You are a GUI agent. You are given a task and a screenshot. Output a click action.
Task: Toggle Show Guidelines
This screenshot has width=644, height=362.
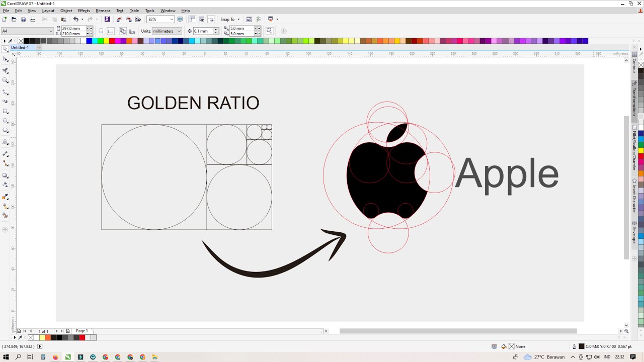(x=211, y=19)
